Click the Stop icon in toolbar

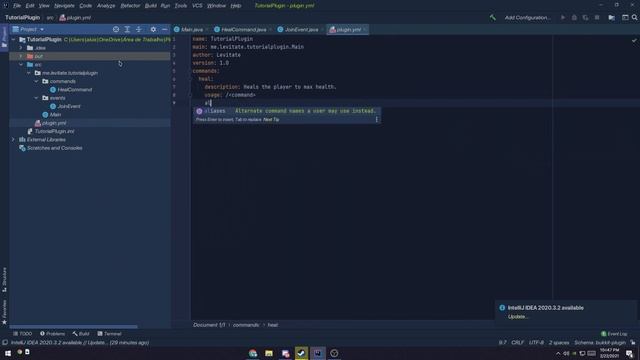[x=597, y=18]
